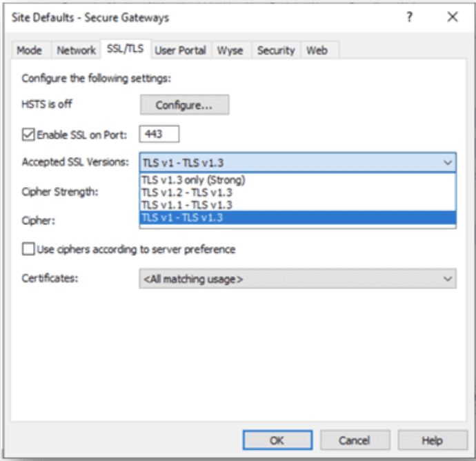Click the SSL port 443 field

tap(159, 134)
